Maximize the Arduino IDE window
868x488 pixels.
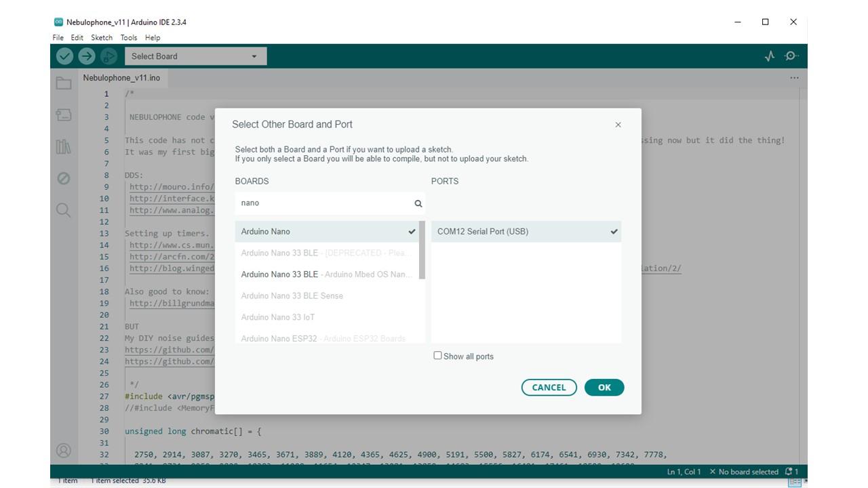(x=766, y=22)
